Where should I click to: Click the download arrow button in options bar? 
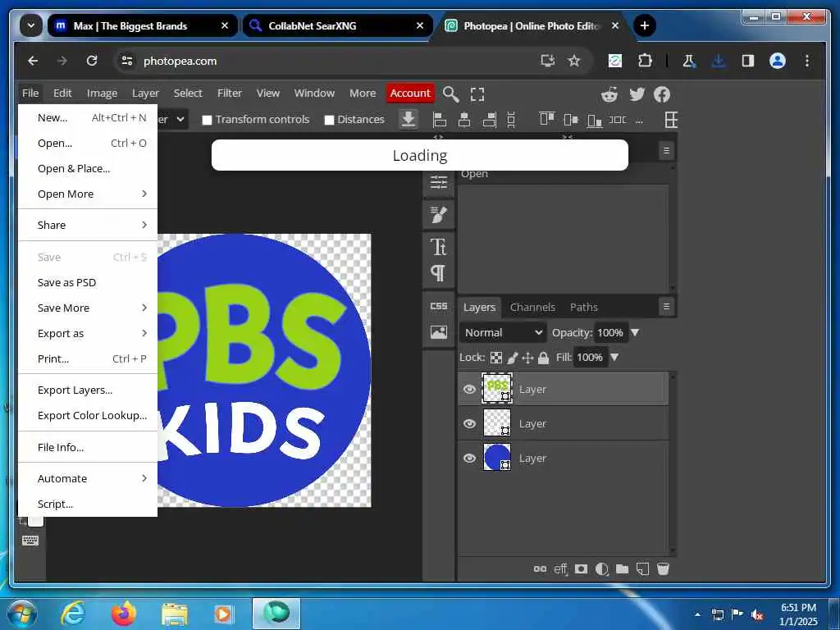409,119
